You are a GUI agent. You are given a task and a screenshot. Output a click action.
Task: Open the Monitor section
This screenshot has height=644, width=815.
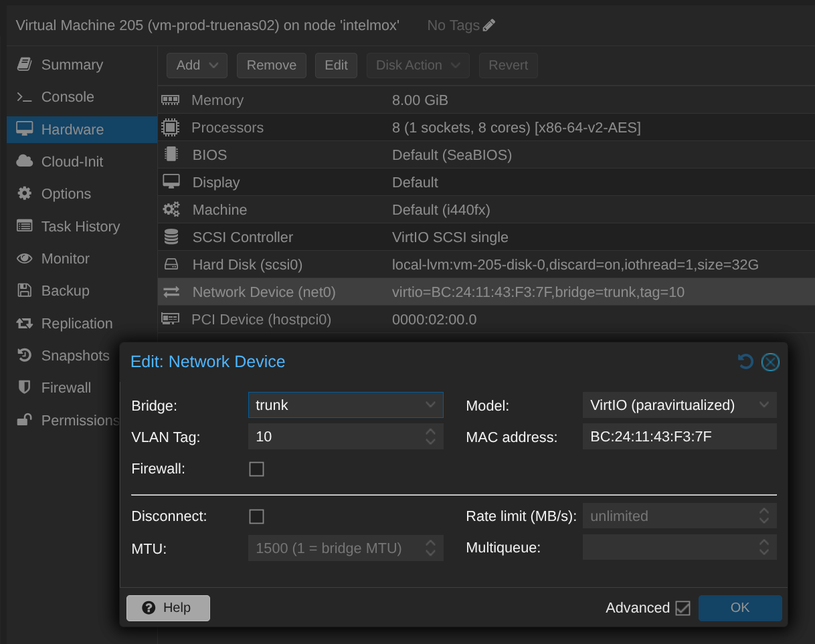tap(65, 259)
